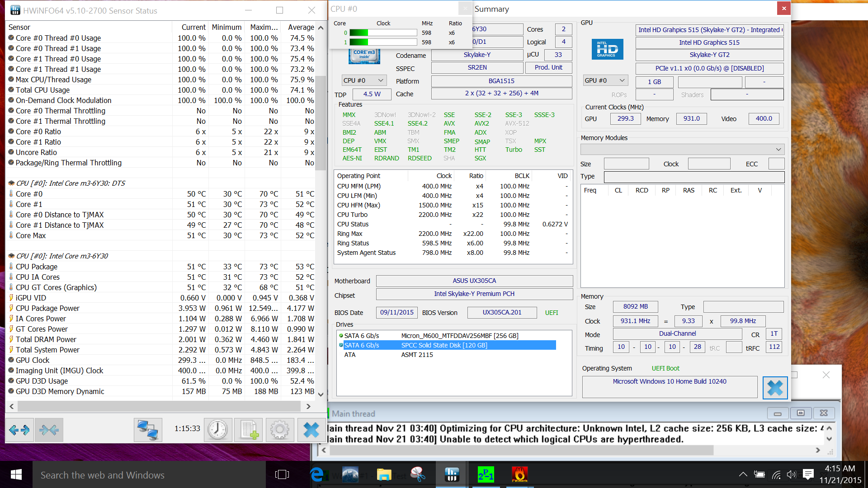The image size is (868, 488).
Task: Expand the Memory Modules dropdown
Action: [682, 150]
